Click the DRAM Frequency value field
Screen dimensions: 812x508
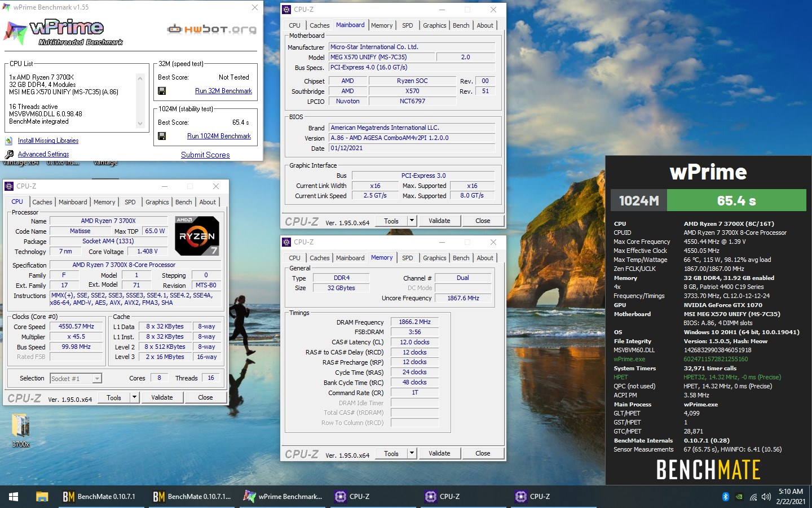tap(414, 322)
